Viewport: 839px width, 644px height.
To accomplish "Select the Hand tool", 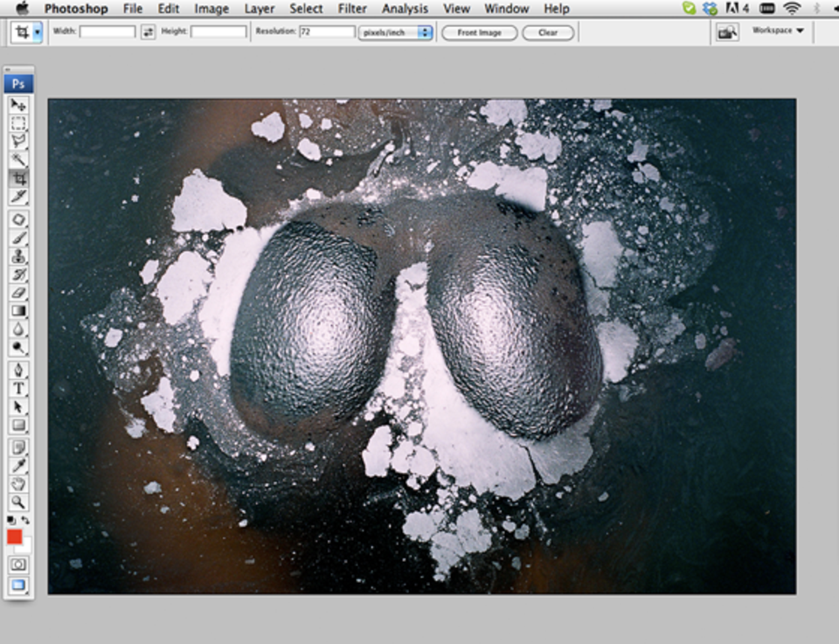I will pos(18,483).
